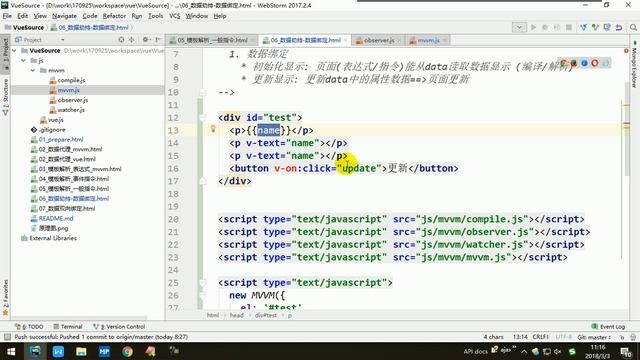The image size is (640, 360).
Task: Open the Tools menu
Action: pyautogui.click(x=156, y=16)
